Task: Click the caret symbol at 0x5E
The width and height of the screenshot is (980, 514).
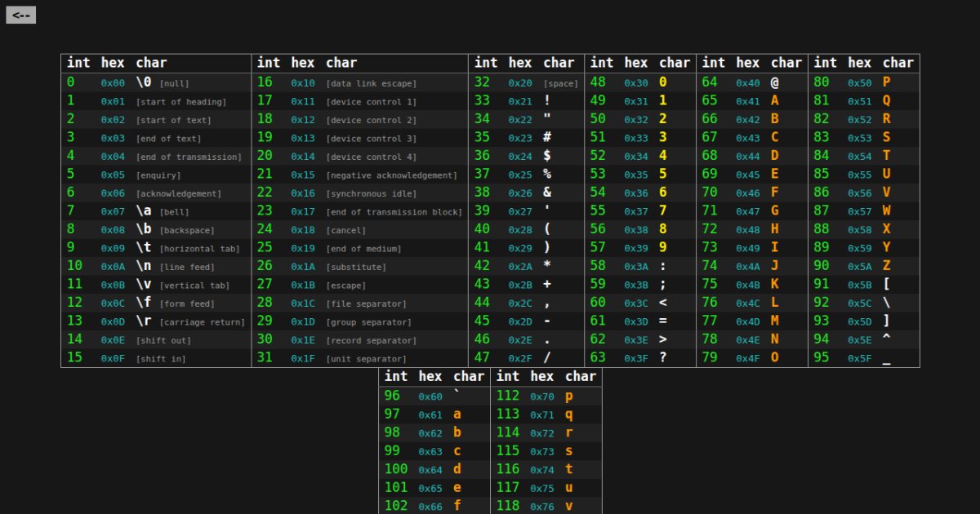Action: (862, 339)
